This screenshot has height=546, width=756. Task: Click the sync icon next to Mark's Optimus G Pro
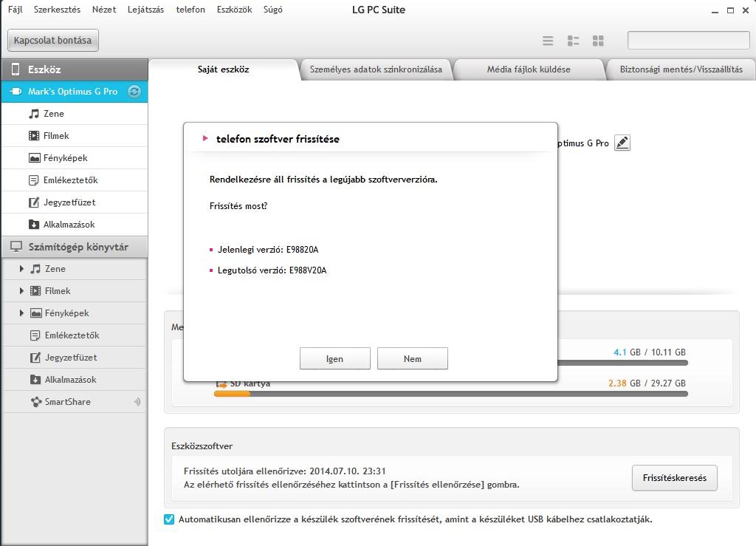134,91
